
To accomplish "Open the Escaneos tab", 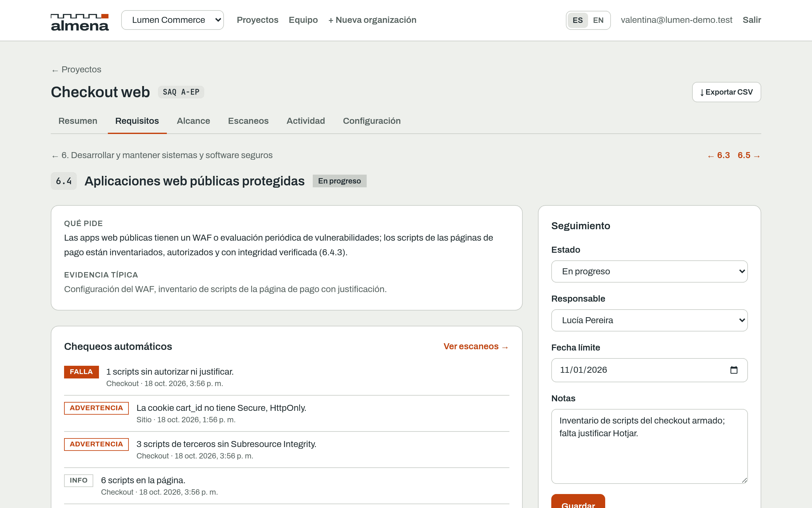I will point(248,121).
